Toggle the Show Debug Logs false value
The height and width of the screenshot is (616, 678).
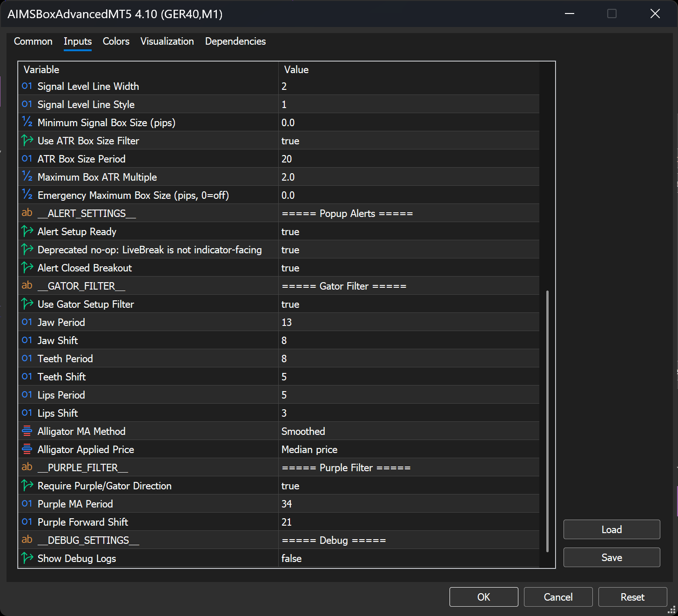(409, 558)
